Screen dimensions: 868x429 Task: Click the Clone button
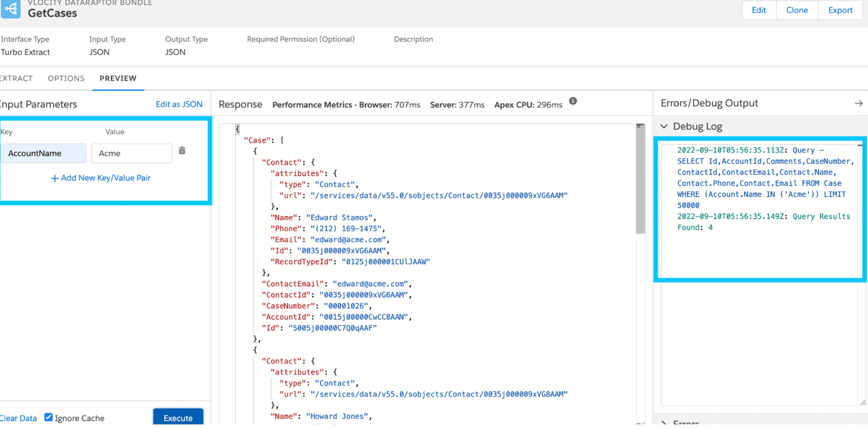coord(797,10)
